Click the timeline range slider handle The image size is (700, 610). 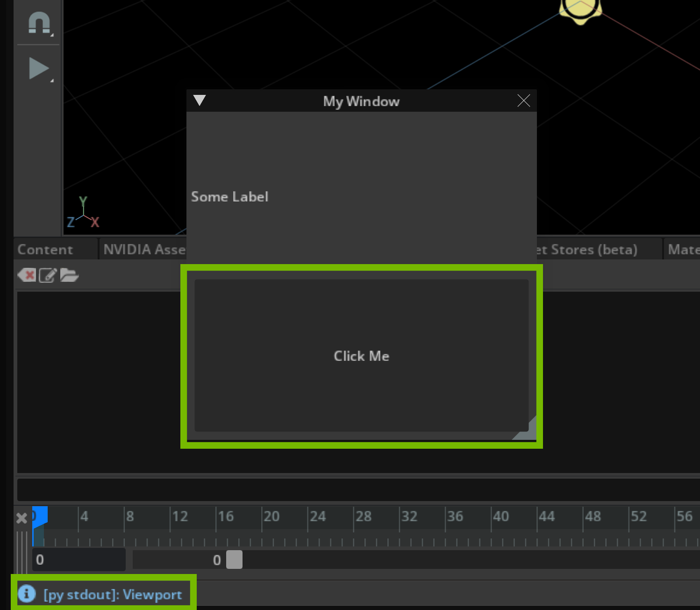click(234, 560)
